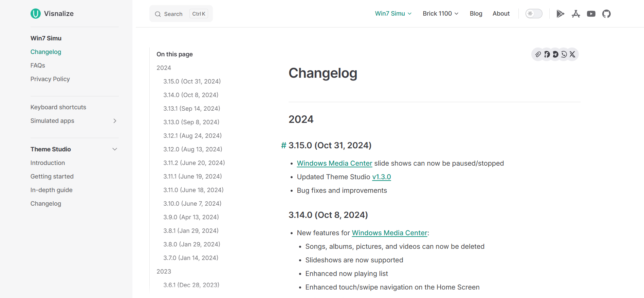Expand the Win7 Simu navigation dropdown

pos(393,14)
